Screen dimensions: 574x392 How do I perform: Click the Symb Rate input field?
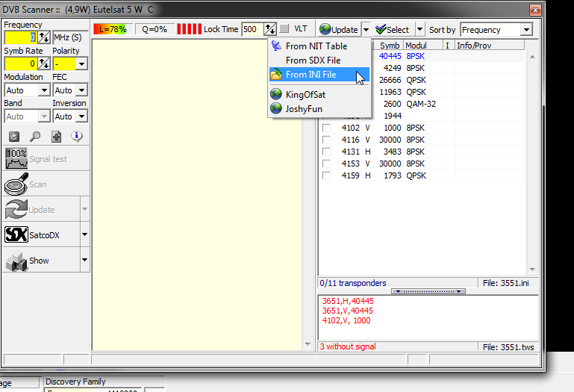21,63
